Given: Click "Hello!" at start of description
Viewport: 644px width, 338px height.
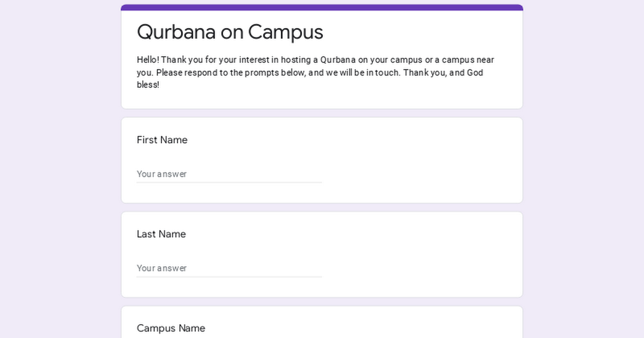Looking at the screenshot, I should (x=148, y=60).
